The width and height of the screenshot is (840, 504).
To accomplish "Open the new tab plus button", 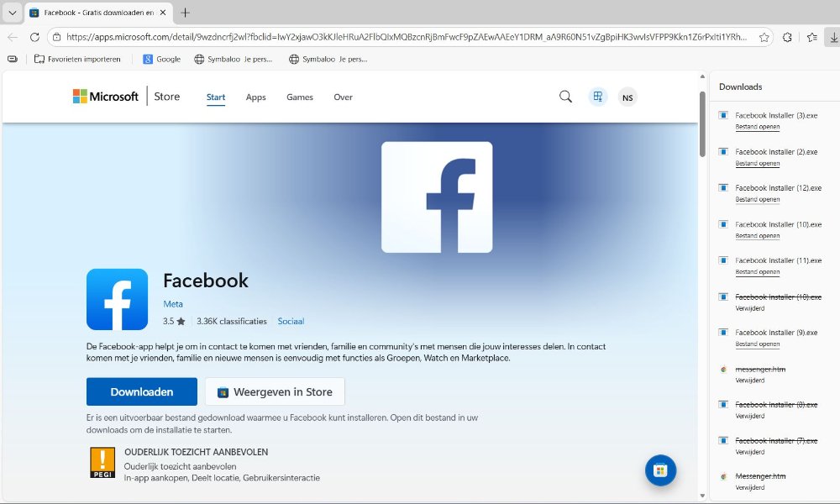I will [186, 13].
